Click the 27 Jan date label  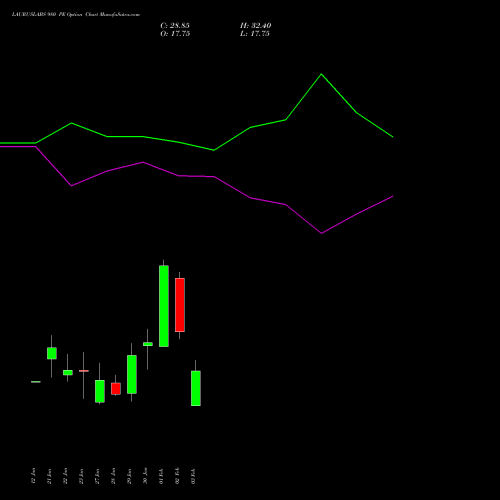tap(97, 476)
